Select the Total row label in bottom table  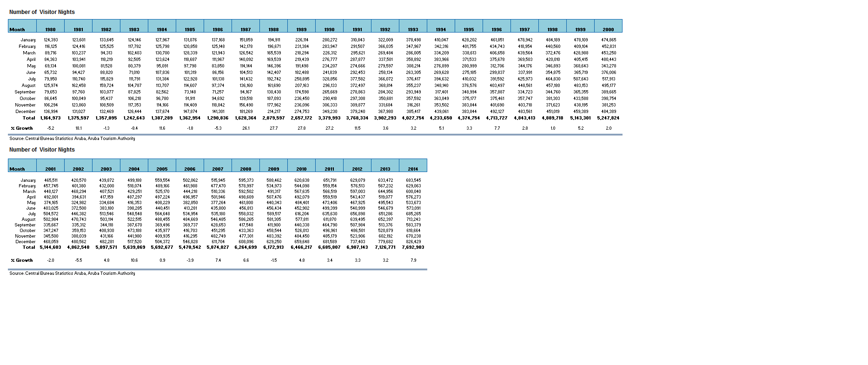coord(29,247)
